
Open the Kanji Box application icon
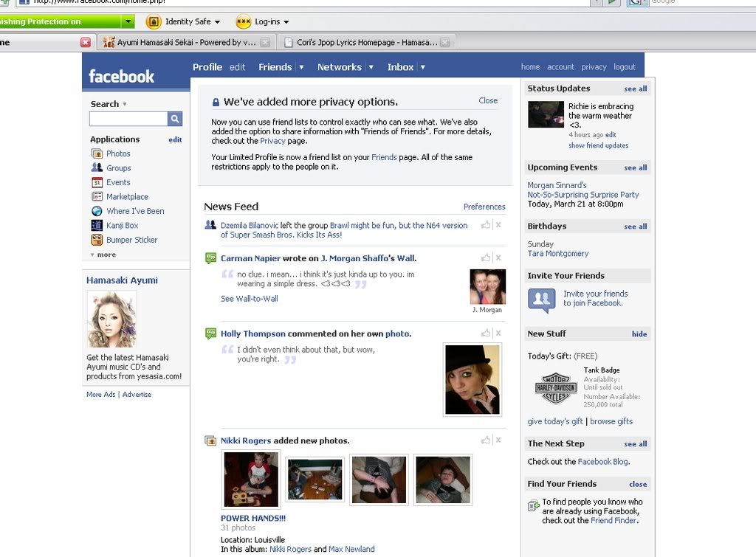click(x=97, y=225)
